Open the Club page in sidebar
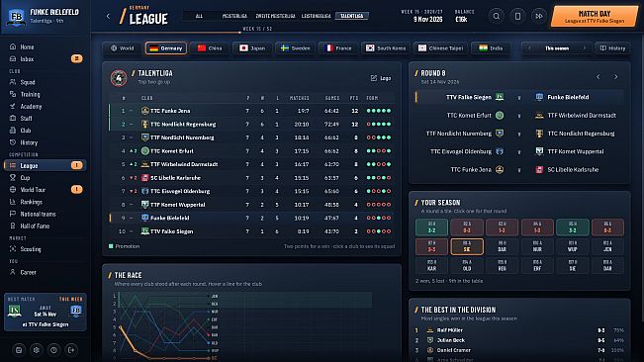The width and height of the screenshot is (644, 362). [x=46, y=131]
